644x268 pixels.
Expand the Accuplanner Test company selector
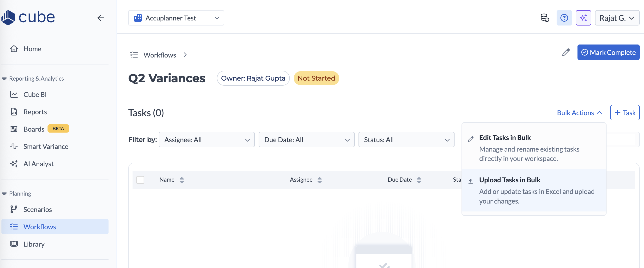176,18
